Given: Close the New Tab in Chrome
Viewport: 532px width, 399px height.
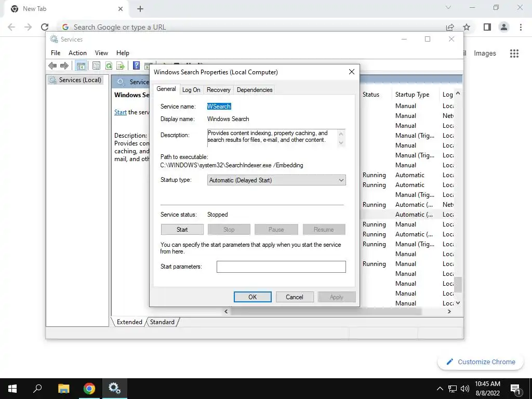Looking at the screenshot, I should click(121, 9).
